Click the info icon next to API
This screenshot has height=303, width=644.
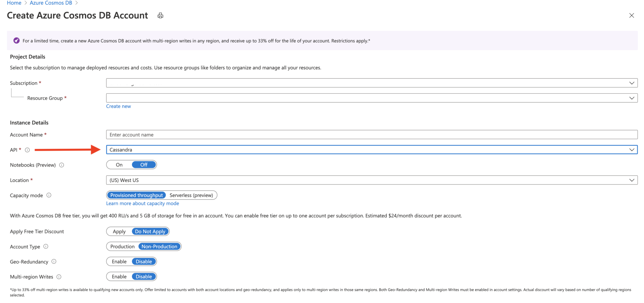pos(27,150)
